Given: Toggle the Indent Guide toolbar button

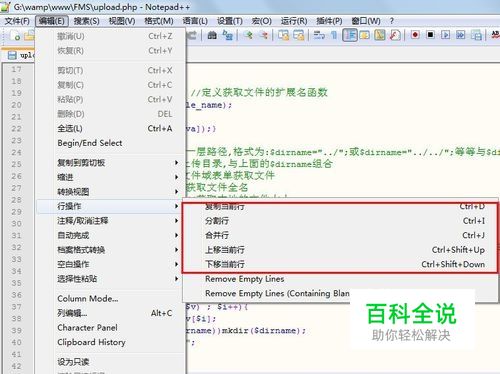Looking at the screenshot, I should [350, 35].
